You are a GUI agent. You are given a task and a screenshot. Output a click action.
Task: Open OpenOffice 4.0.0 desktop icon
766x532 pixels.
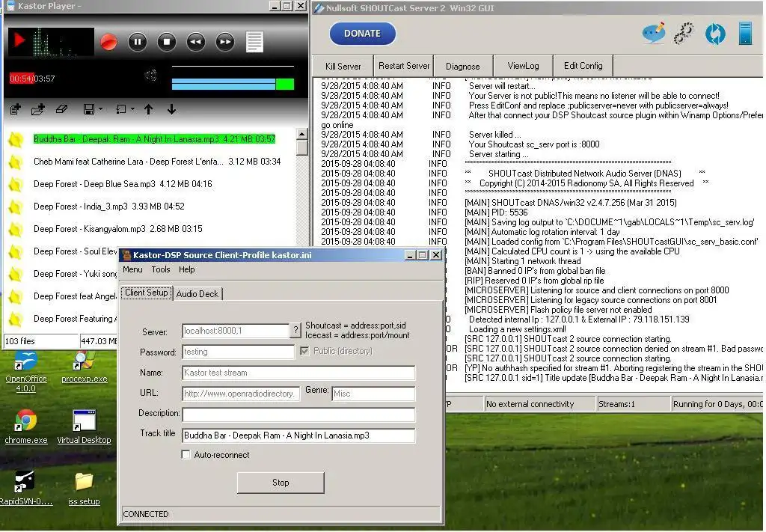pos(26,373)
